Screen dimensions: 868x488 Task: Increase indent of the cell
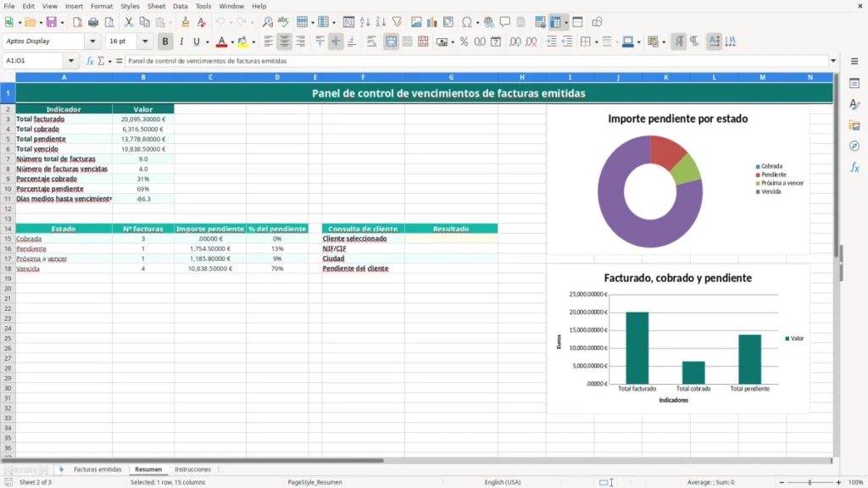point(551,42)
